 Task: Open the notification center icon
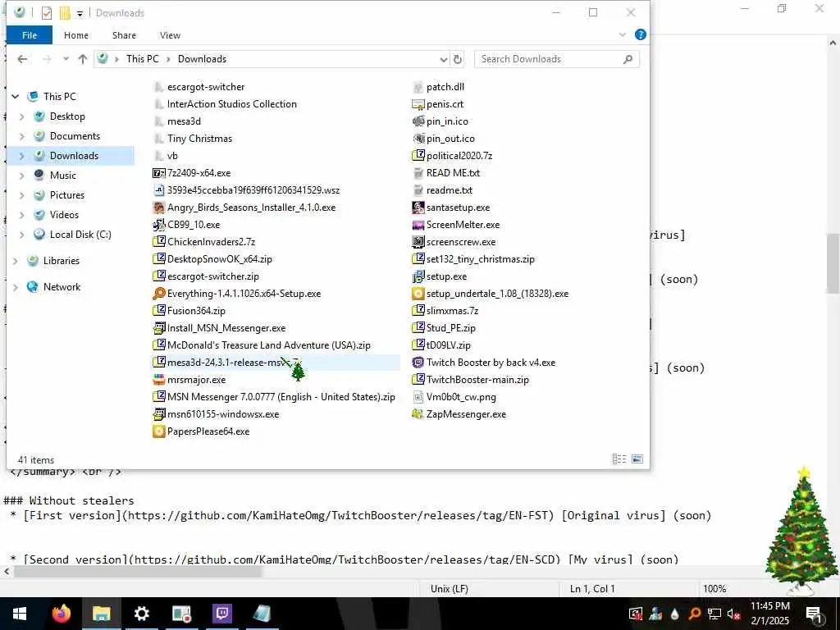pyautogui.click(x=815, y=614)
